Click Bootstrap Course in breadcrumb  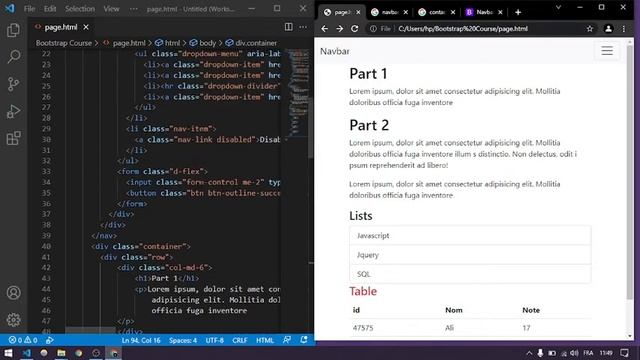tap(64, 43)
